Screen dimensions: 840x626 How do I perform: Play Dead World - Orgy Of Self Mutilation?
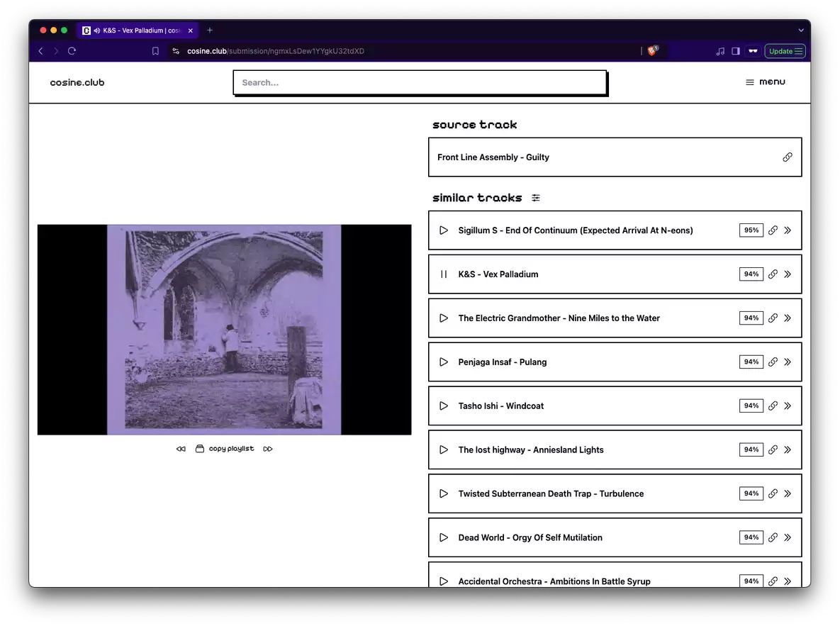(444, 537)
